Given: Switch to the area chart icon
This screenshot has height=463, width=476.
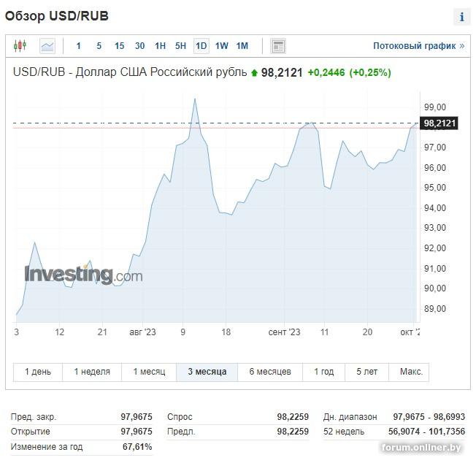Looking at the screenshot, I should click(47, 46).
